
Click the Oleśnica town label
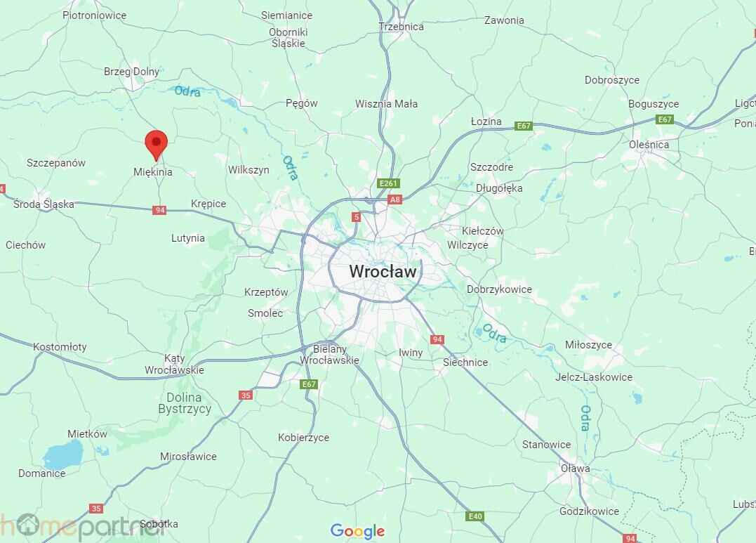(x=649, y=145)
